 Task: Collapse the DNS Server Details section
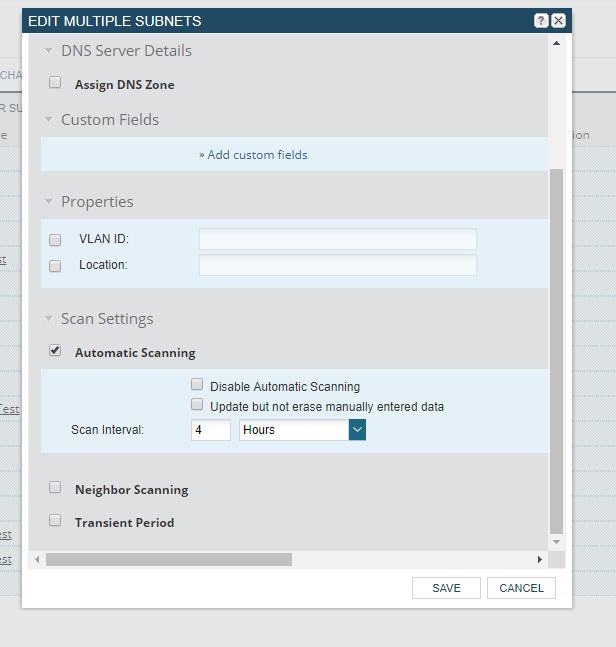[49, 51]
